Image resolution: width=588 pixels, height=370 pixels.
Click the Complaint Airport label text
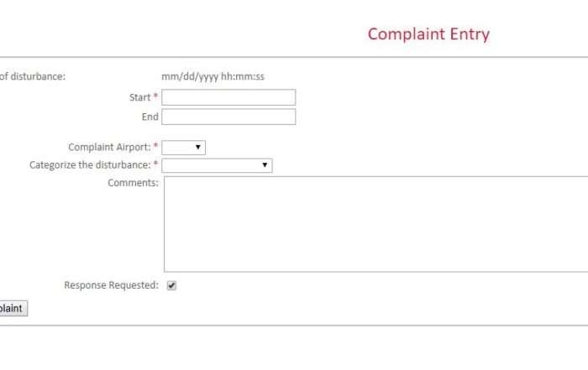(109, 148)
